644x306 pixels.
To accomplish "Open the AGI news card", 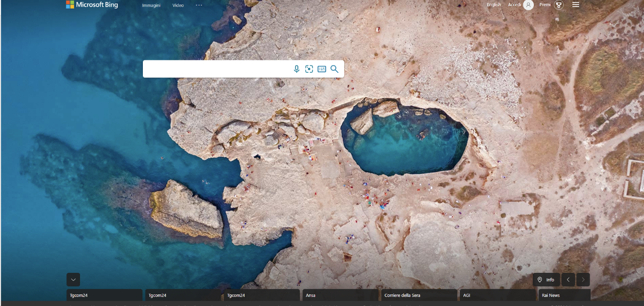I will tap(498, 295).
